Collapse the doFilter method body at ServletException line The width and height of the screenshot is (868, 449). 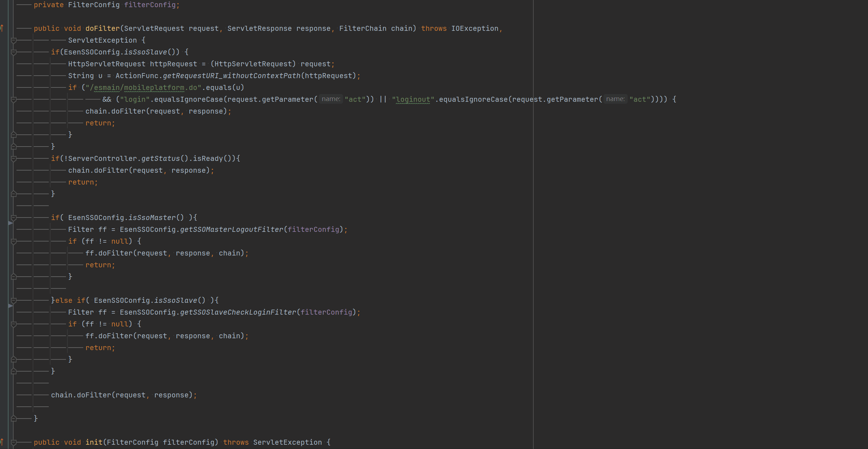pos(14,40)
